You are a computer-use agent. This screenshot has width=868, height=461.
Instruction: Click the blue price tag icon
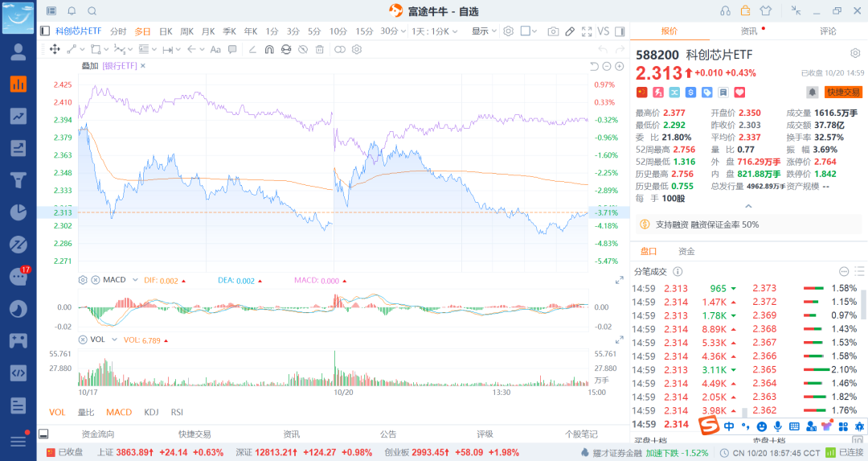click(x=707, y=93)
